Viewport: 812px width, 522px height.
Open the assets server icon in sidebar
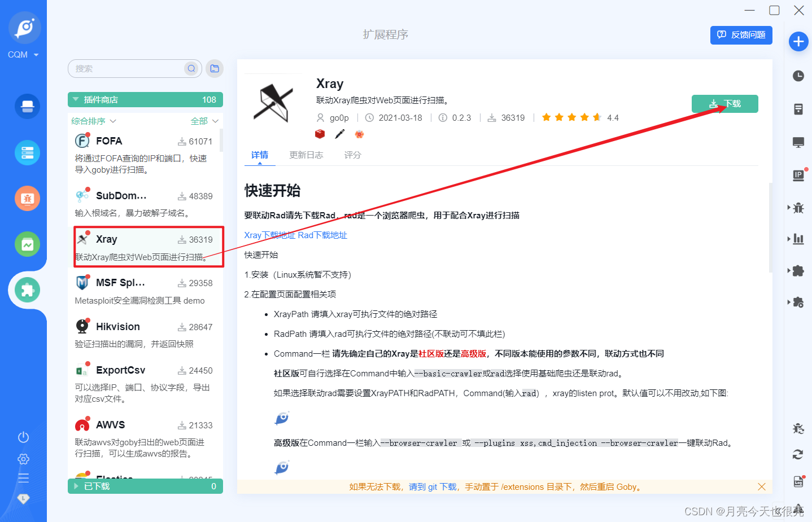point(27,152)
